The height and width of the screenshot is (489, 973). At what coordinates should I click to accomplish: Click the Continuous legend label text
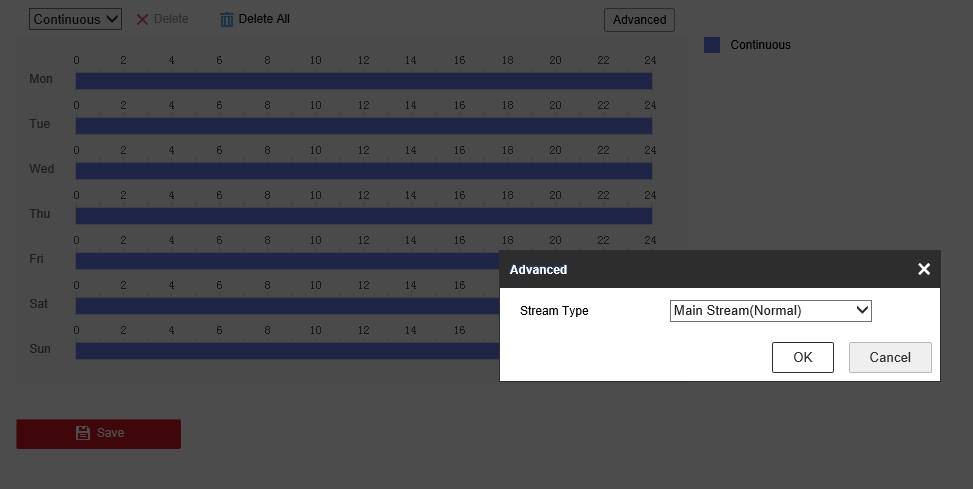click(x=760, y=45)
